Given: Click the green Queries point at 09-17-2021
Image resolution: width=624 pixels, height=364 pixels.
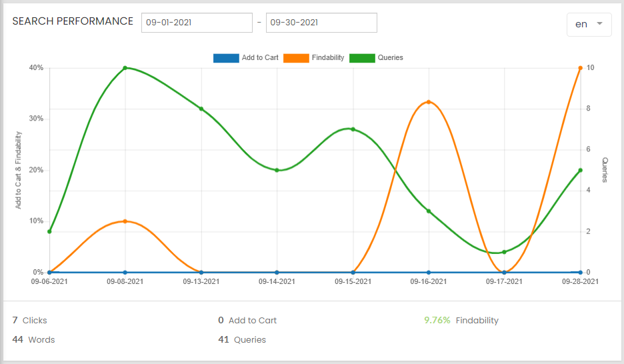Looking at the screenshot, I should pos(504,252).
